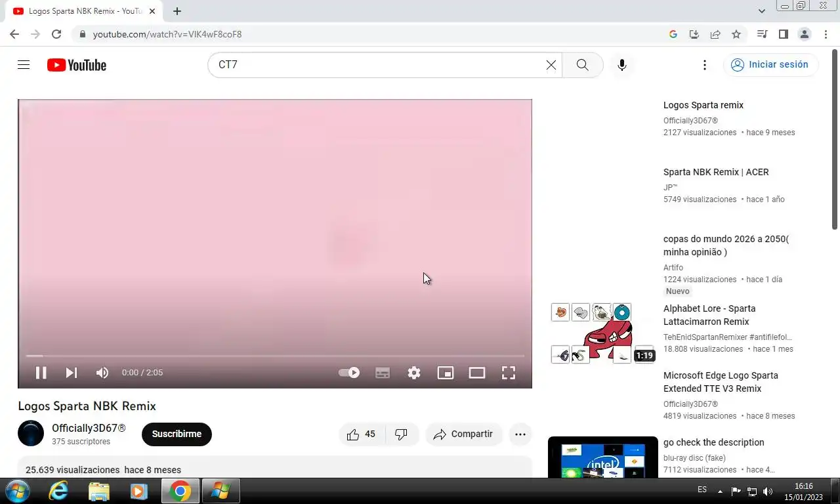Click the Chrome taskbar button
Image resolution: width=840 pixels, height=504 pixels.
[180, 491]
